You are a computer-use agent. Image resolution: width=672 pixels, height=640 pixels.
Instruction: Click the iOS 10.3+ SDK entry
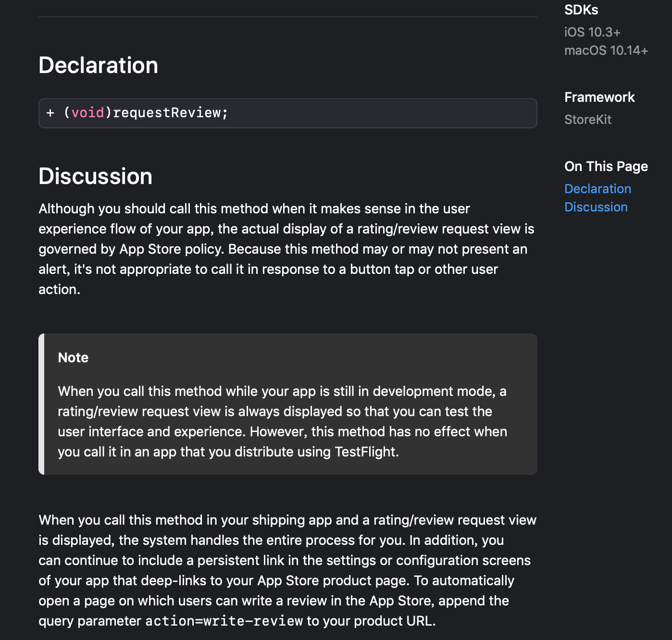(592, 32)
